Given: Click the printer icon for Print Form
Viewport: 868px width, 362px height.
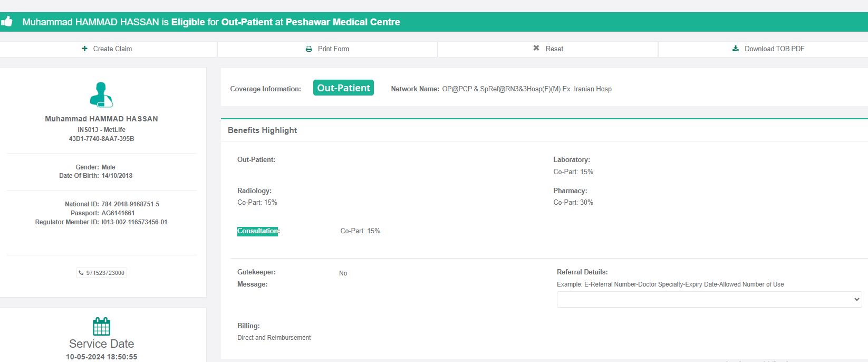Looking at the screenshot, I should coord(309,49).
